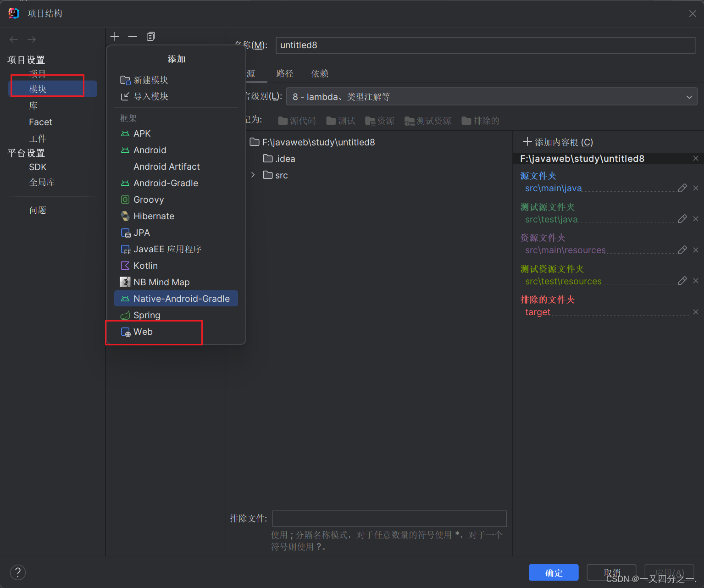704x588 pixels.
Task: Remove excluded target folder
Action: tap(696, 312)
